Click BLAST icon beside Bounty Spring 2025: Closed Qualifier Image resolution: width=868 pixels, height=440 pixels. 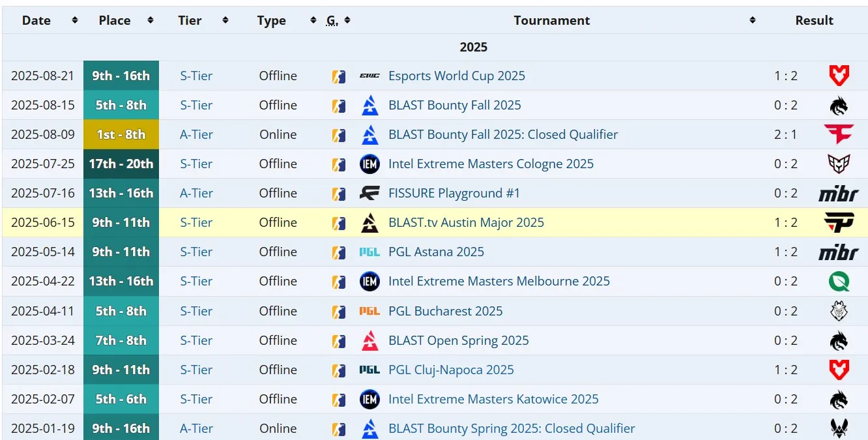[x=369, y=428]
